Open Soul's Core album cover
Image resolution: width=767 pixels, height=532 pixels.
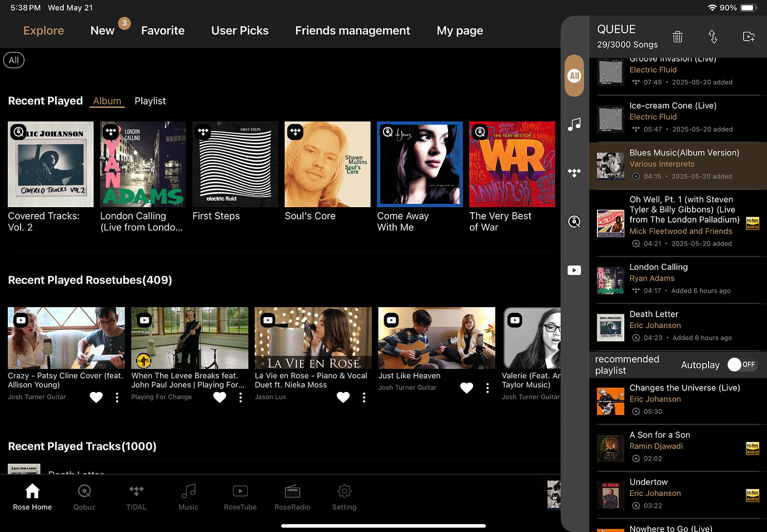327,164
